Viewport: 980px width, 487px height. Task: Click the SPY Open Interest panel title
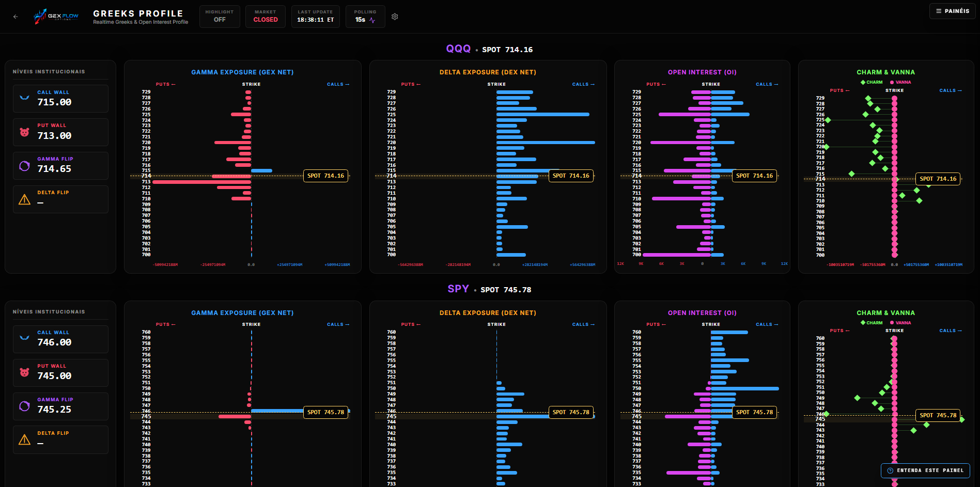(x=702, y=313)
